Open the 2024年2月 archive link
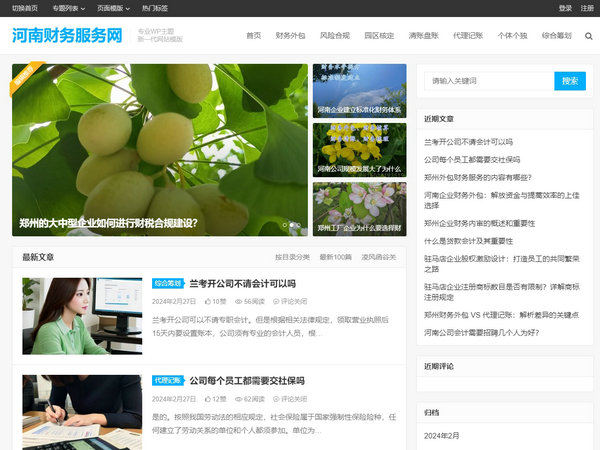 point(442,436)
